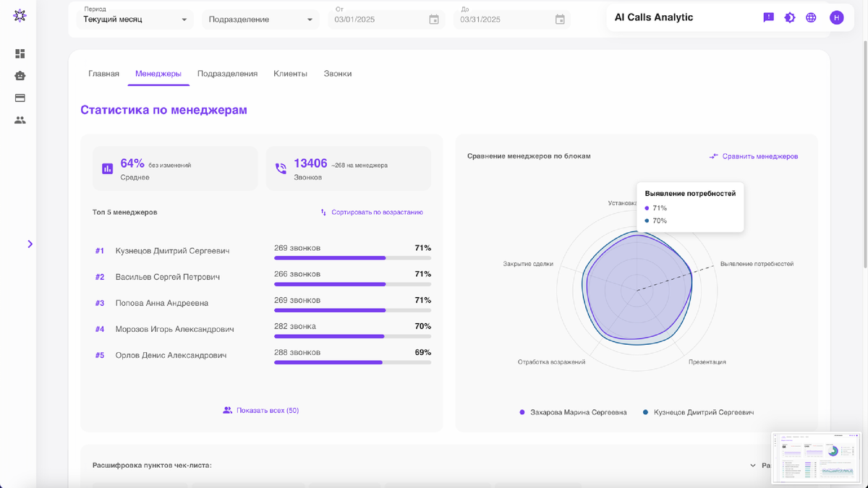Open the 'Клиенты' tab
Viewport: 868px width, 488px height.
[290, 74]
